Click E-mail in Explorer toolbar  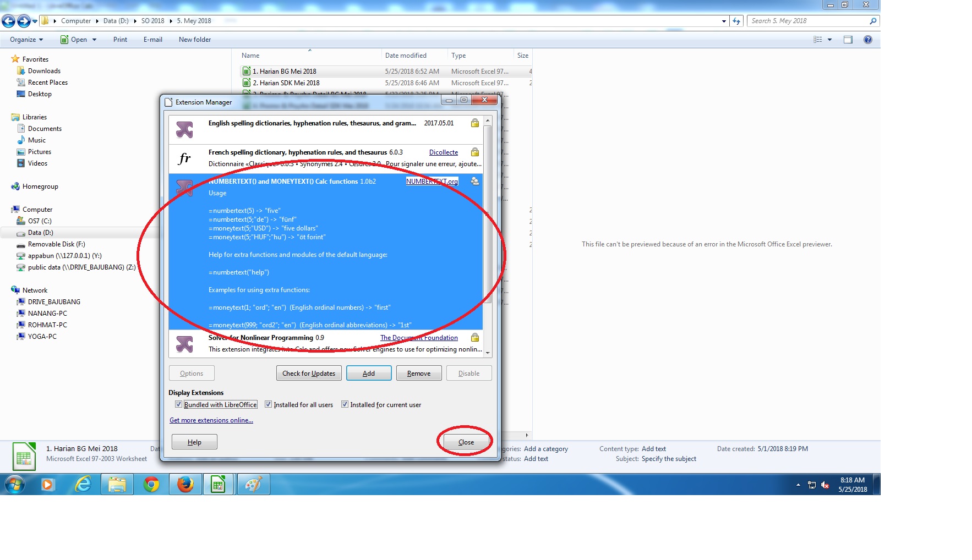pos(152,40)
